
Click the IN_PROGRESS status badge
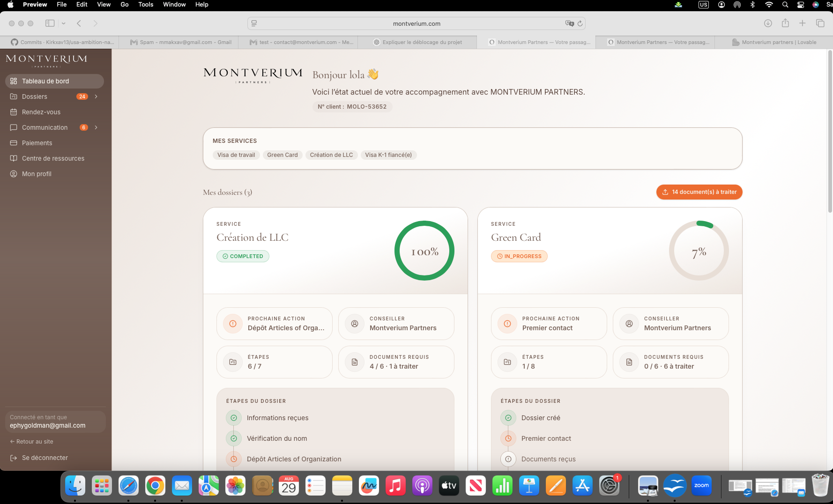[519, 256]
